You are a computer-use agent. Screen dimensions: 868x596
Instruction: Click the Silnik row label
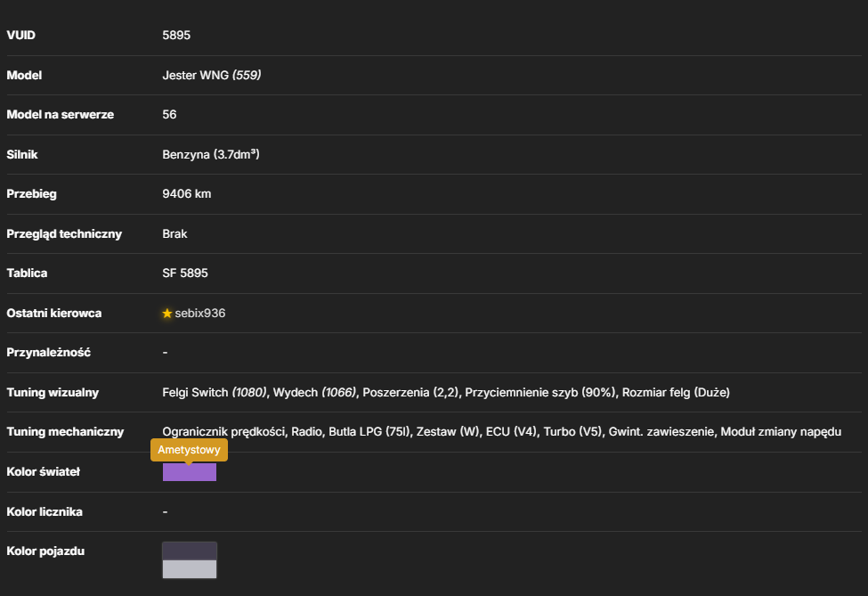pyautogui.click(x=22, y=154)
